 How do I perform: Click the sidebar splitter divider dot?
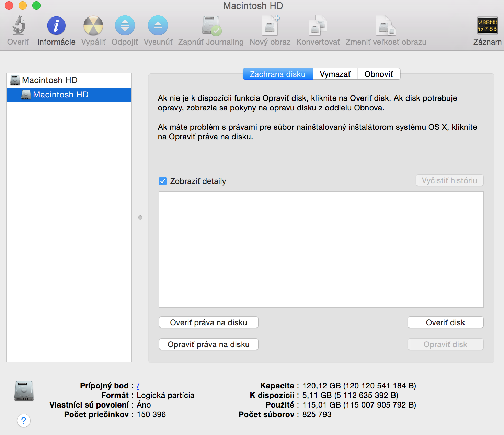(140, 217)
